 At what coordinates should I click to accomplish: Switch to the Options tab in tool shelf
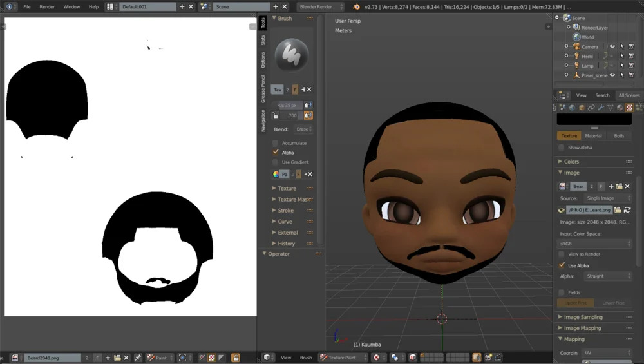263,60
